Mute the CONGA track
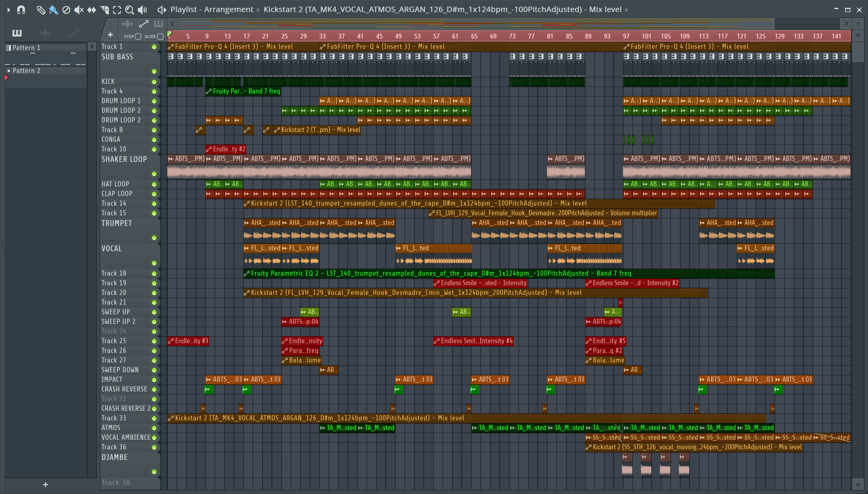Viewport: 868px width, 494px height. pos(154,140)
